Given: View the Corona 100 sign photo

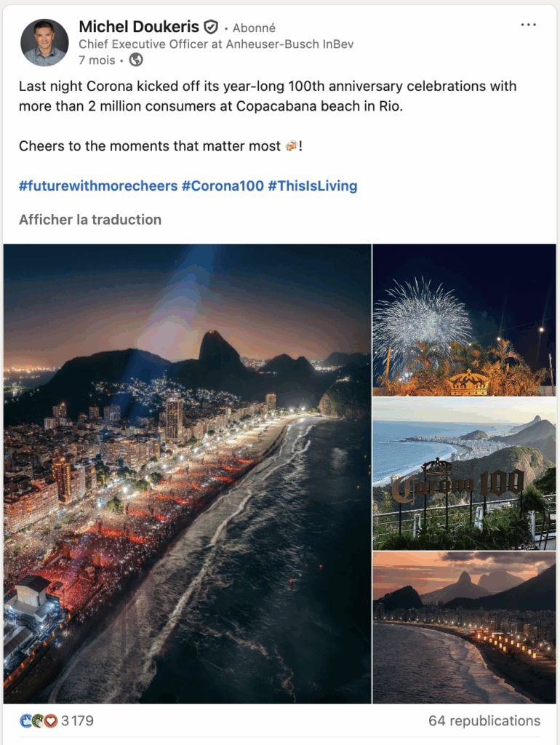Looking at the screenshot, I should [464, 473].
